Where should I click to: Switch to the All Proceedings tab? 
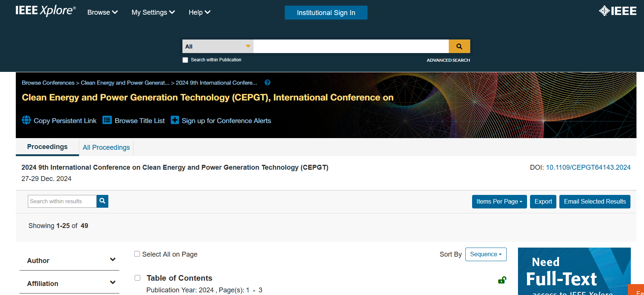click(106, 147)
